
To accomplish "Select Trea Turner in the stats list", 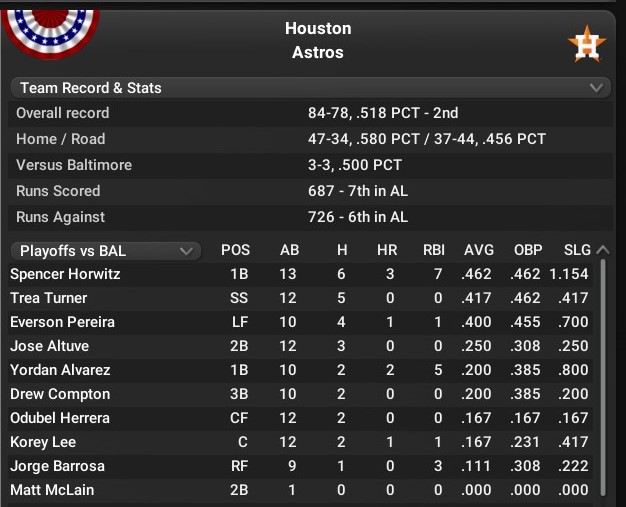I will click(49, 298).
